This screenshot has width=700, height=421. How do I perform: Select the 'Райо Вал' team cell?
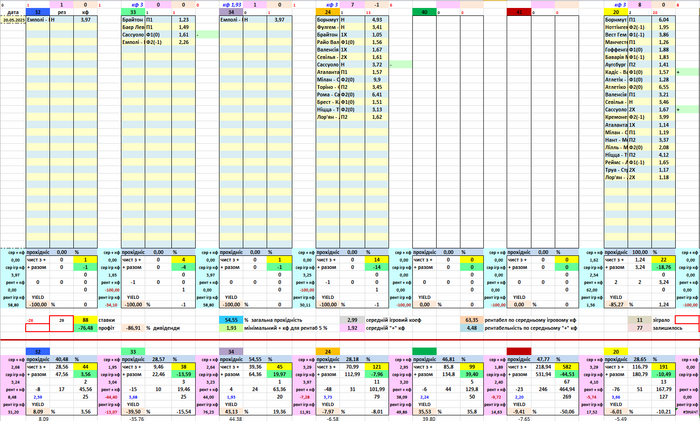328,42
